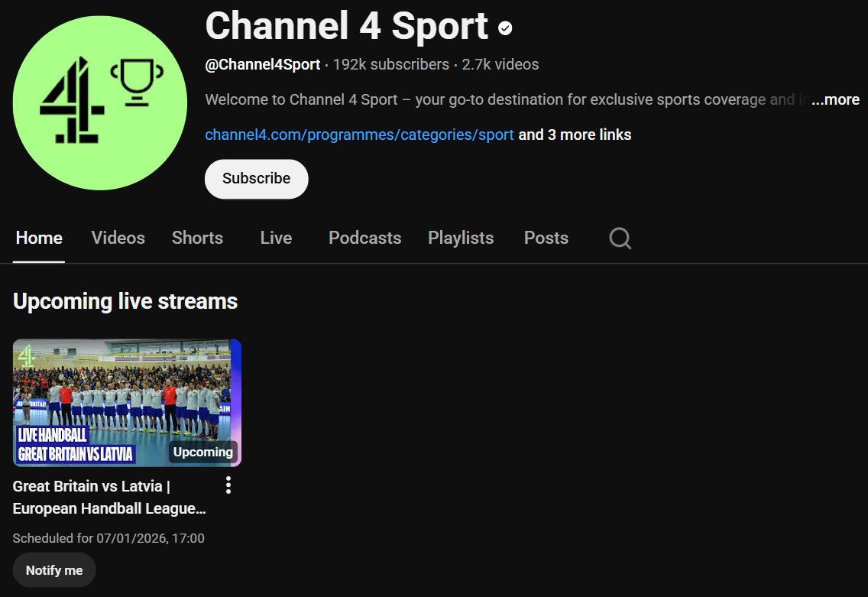The height and width of the screenshot is (597, 868).
Task: Click the Great Britain vs Latvia video title
Action: [109, 498]
